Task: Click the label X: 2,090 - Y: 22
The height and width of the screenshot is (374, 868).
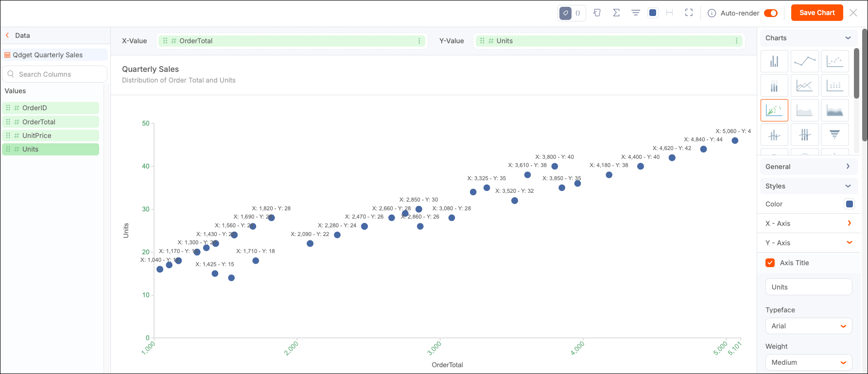Action: point(310,234)
